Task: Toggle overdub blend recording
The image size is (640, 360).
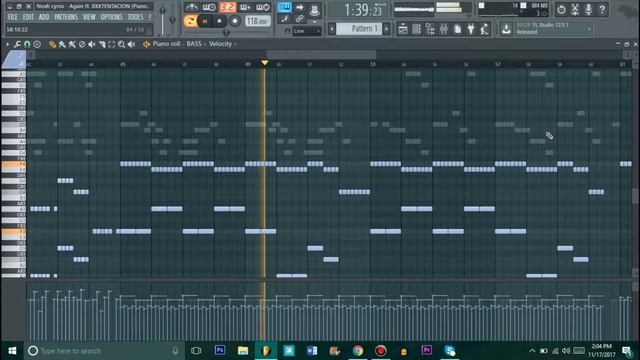Action: point(245,7)
